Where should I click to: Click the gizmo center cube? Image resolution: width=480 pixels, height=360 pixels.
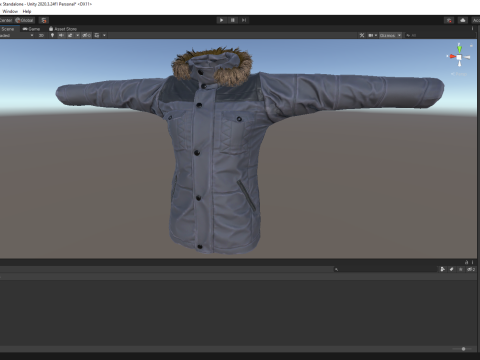point(459,57)
